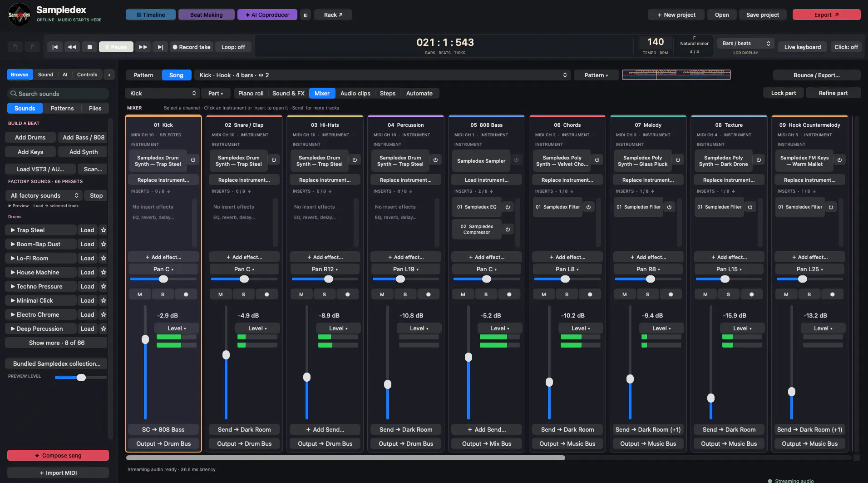
Task: Open the Kick track selector dropdown
Action: click(x=163, y=93)
